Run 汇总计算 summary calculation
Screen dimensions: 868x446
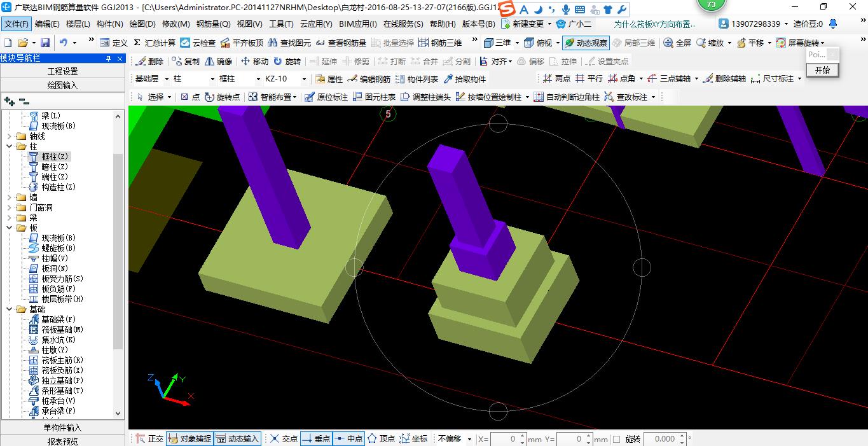pyautogui.click(x=155, y=43)
